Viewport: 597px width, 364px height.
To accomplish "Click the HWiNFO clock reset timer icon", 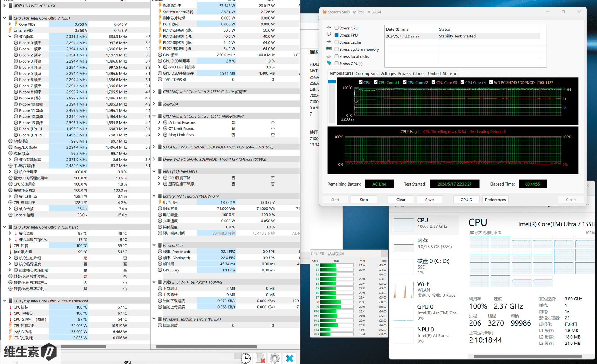I will (x=246, y=358).
